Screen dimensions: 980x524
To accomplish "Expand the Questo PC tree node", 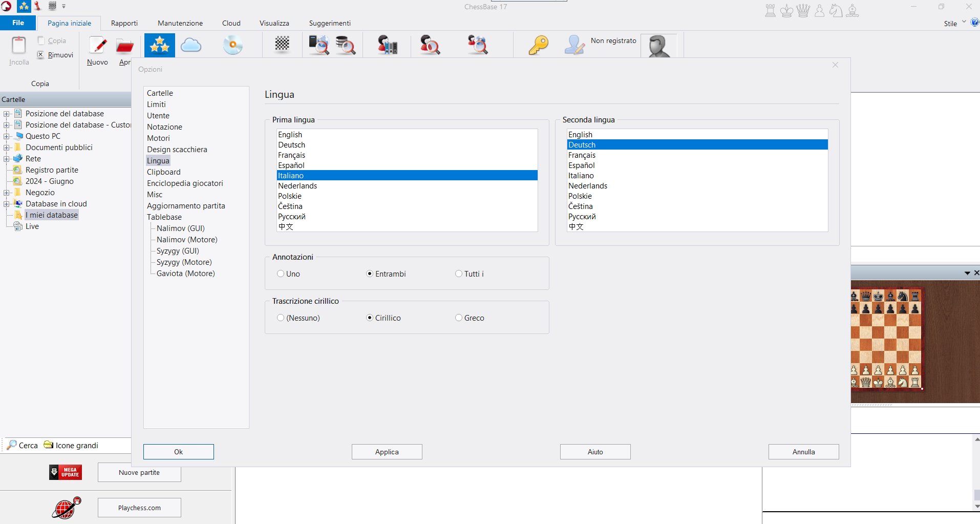I will coord(6,136).
